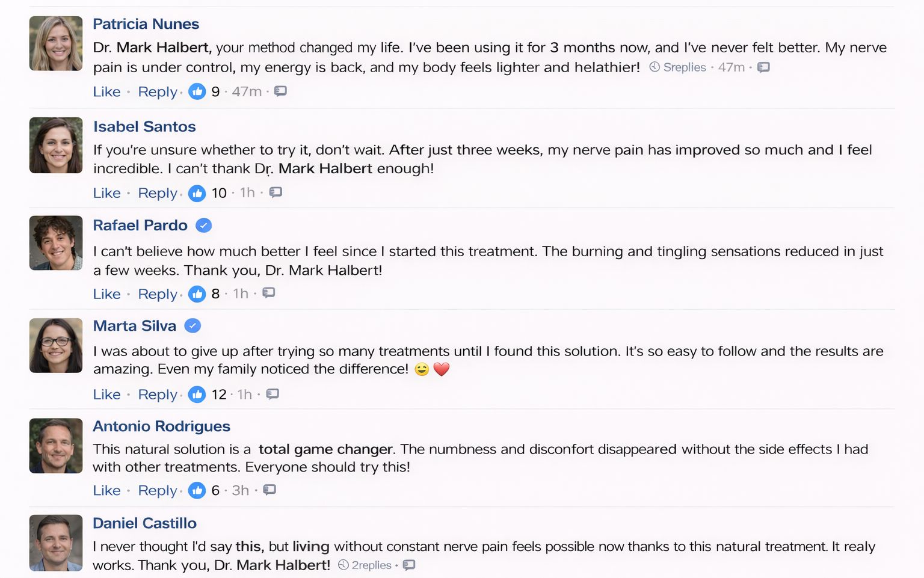Screen dimensions: 924x578
Task: Click Antonio Rodrigues' avatar photo
Action: point(56,446)
